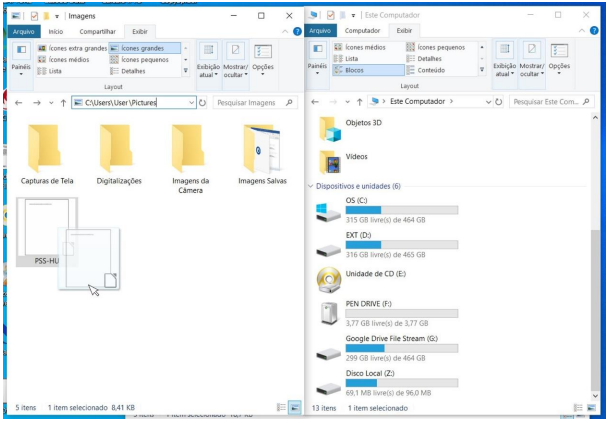Select the PEN DRIVE (F:) icon
The height and width of the screenshot is (423, 609).
point(327,313)
